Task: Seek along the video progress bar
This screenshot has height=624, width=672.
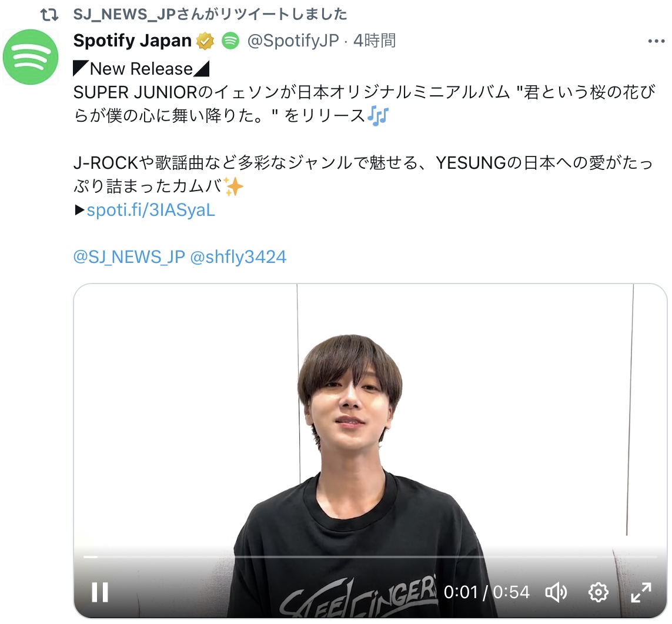Action: pos(370,557)
